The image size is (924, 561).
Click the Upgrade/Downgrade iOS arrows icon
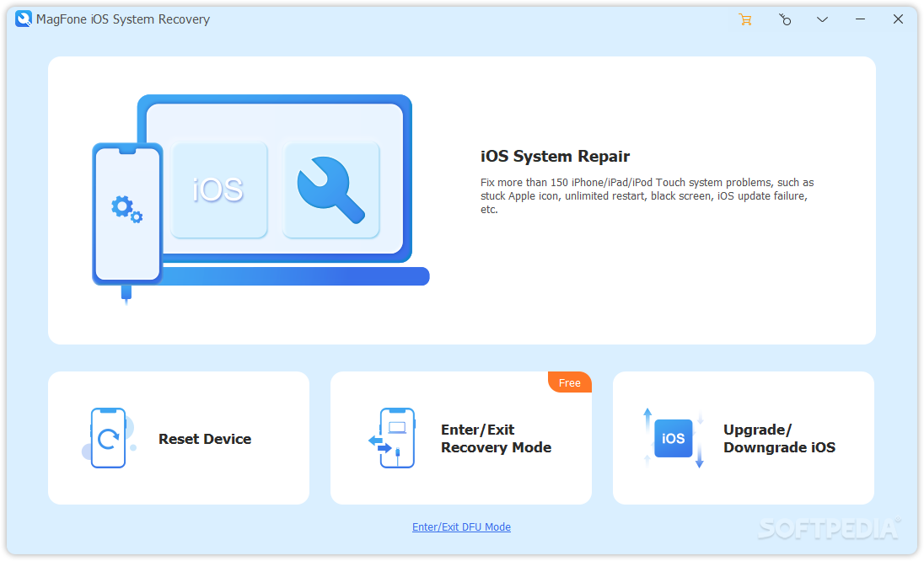pos(674,438)
